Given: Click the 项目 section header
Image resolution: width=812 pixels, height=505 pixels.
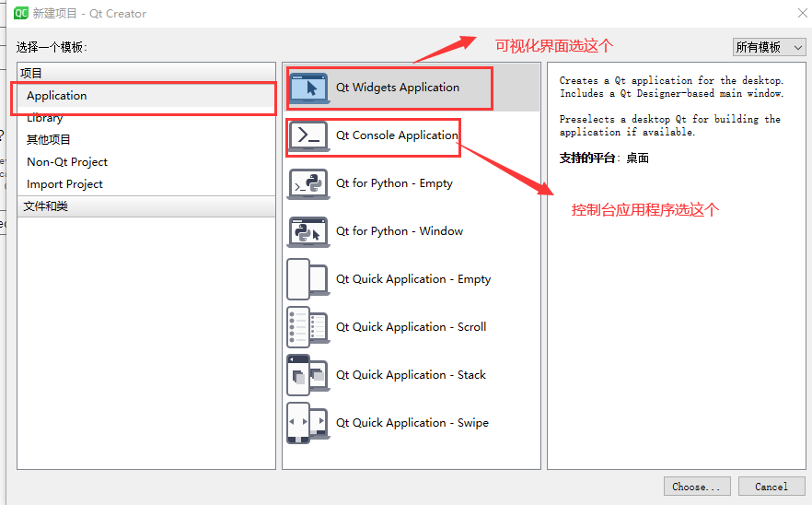Looking at the screenshot, I should 146,73.
